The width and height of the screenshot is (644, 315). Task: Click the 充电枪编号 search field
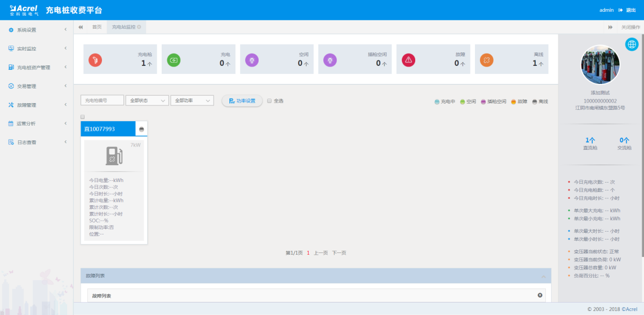103,100
